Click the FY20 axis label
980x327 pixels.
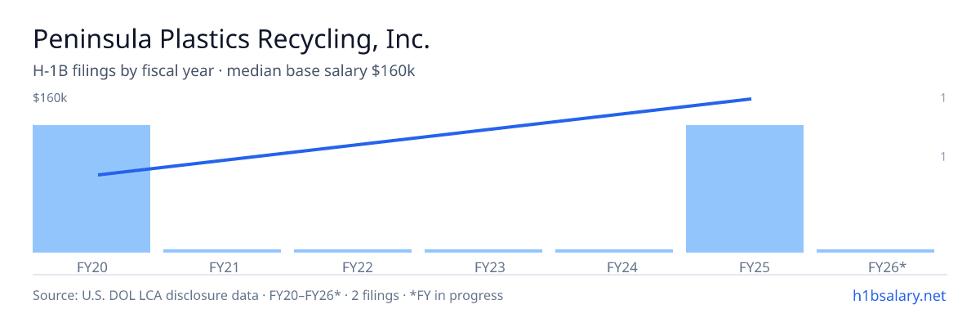pos(91,267)
